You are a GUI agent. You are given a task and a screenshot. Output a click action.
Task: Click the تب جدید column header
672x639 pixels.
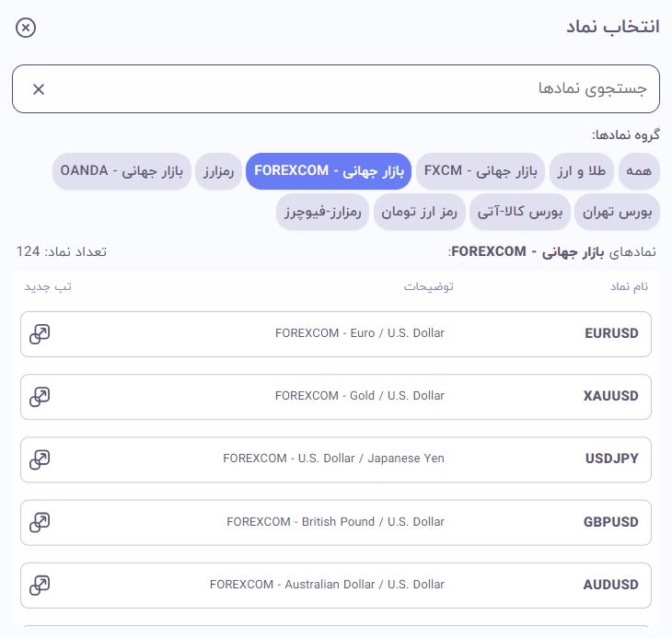pyautogui.click(x=48, y=286)
